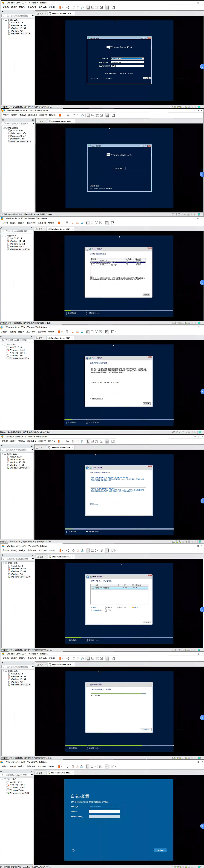Viewport: 204px width, 868px height.
Task: Select Windows 10 x64 beside the license terms dialog
Action: [x=17, y=353]
